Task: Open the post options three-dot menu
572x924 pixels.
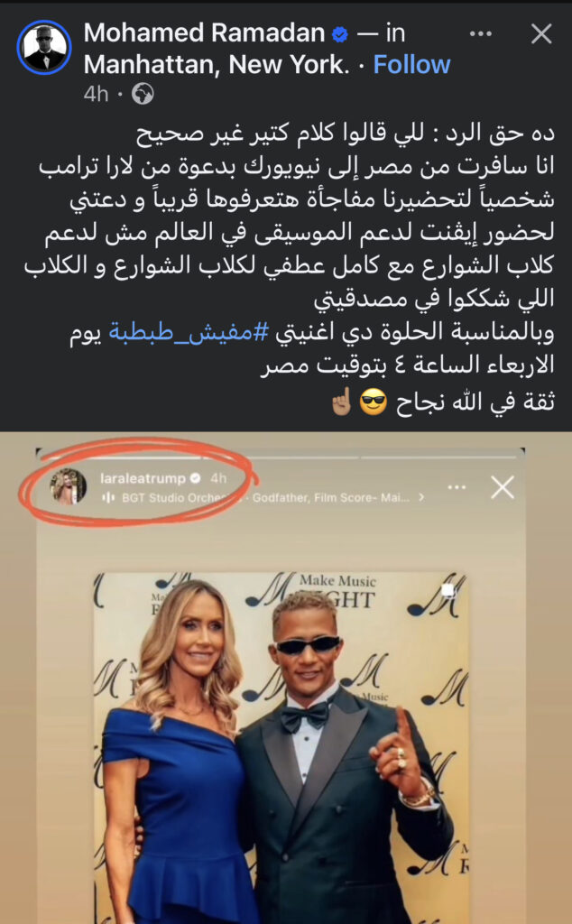Action: coord(481,34)
